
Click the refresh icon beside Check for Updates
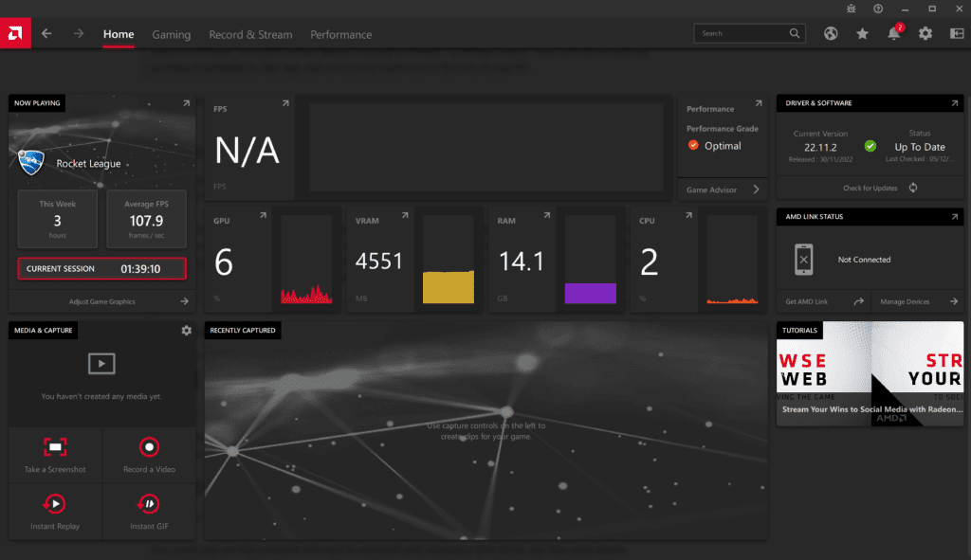913,188
